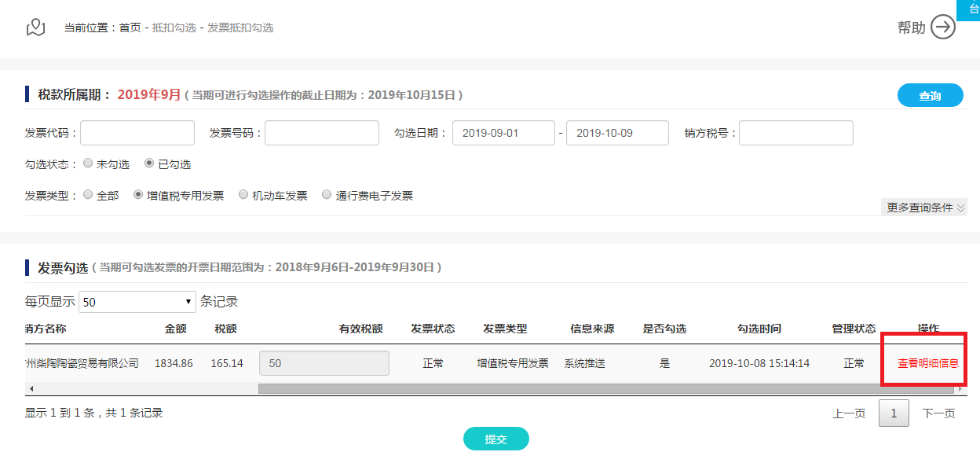Image resolution: width=980 pixels, height=463 pixels.
Task: Go to 上一页 previous page
Action: tap(849, 413)
